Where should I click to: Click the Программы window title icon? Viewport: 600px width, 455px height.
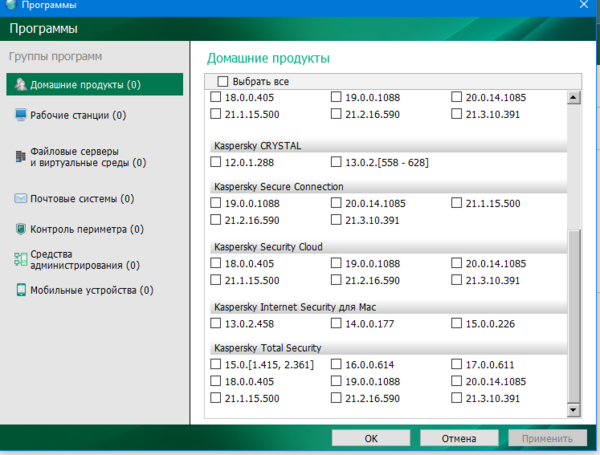tap(9, 5)
